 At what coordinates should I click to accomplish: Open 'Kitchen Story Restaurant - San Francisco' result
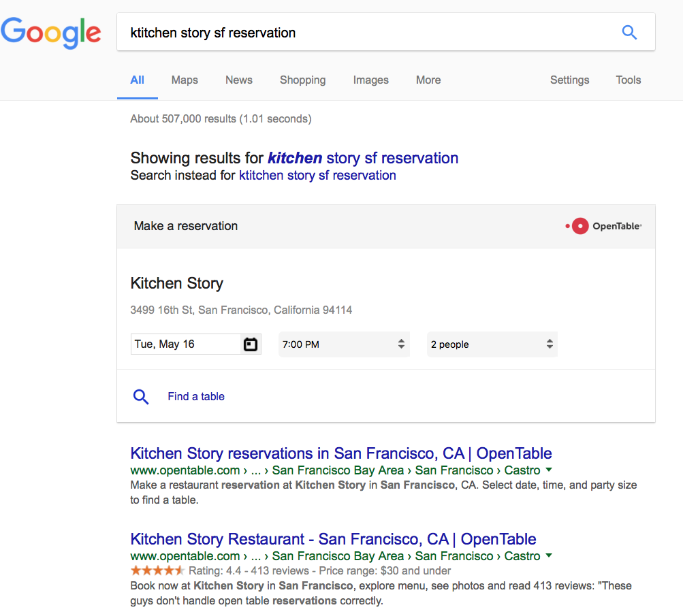pyautogui.click(x=333, y=539)
